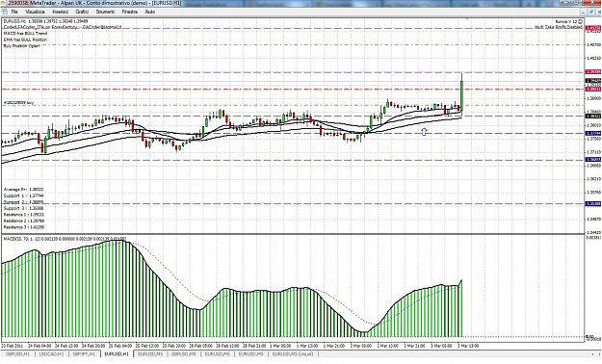
Task: Click the red 1.39789 resistance price tag
Action: click(593, 72)
